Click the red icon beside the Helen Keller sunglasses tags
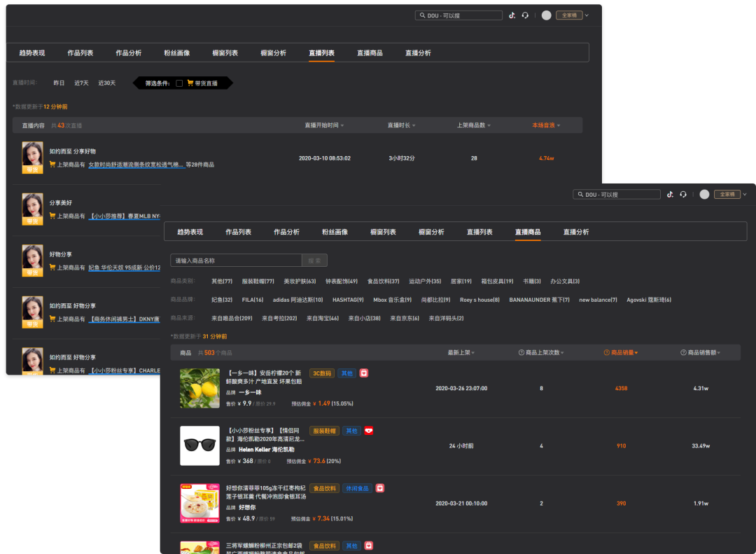The image size is (756, 554). (x=369, y=431)
